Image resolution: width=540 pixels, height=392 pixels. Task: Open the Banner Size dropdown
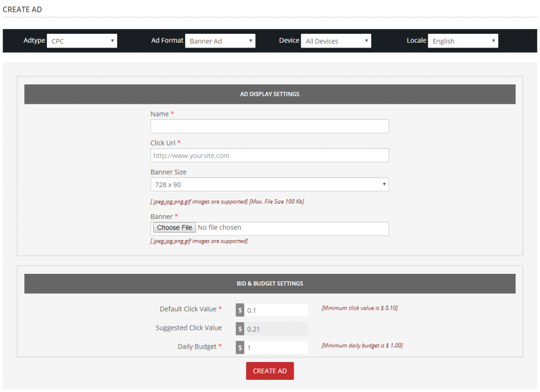coord(269,184)
